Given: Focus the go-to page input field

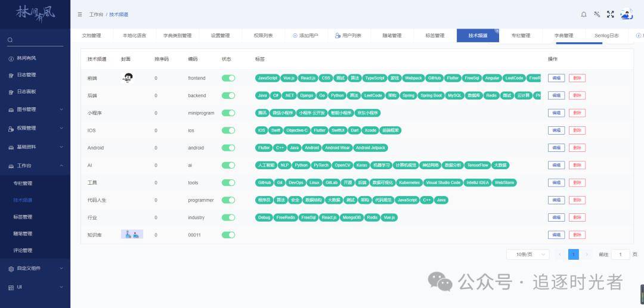Looking at the screenshot, I should pyautogui.click(x=621, y=254).
